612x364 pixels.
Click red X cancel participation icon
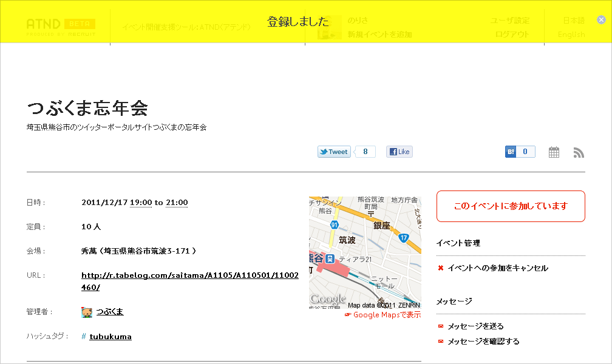tap(441, 268)
